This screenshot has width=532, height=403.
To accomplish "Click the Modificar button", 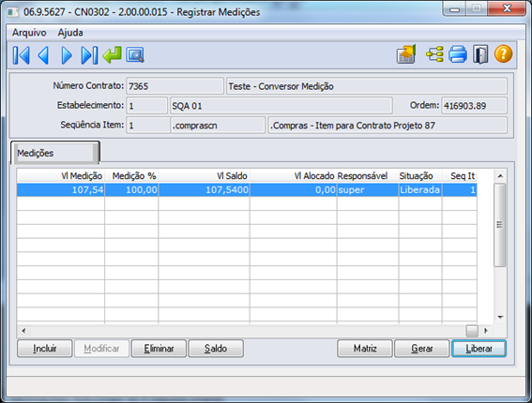I will (x=101, y=349).
